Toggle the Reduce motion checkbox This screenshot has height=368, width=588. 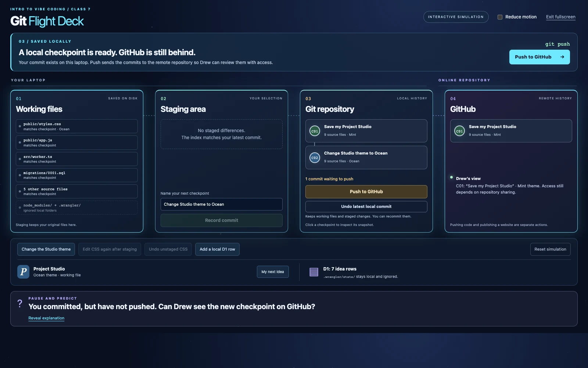500,17
